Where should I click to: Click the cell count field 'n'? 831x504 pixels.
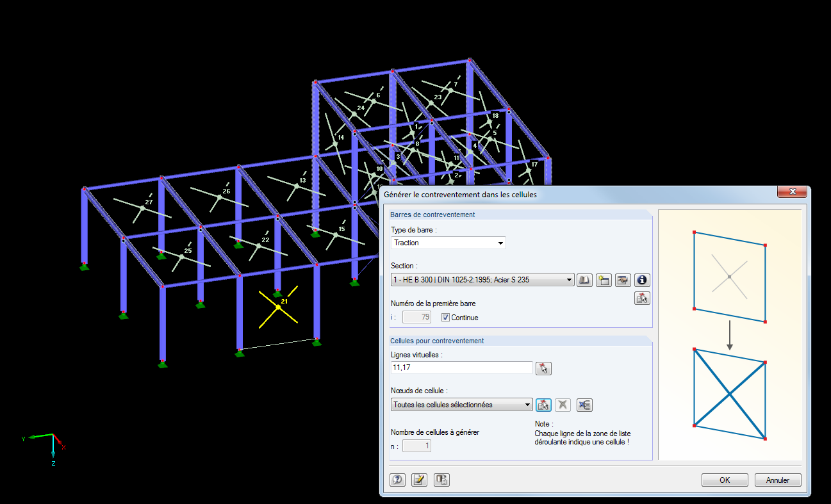[416, 446]
